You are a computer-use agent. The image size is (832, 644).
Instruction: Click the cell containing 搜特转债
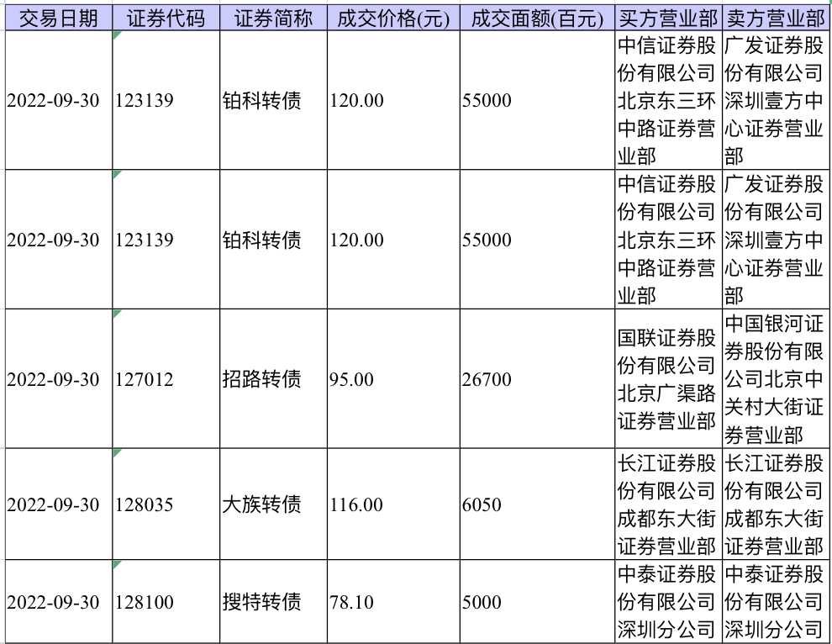(x=273, y=601)
